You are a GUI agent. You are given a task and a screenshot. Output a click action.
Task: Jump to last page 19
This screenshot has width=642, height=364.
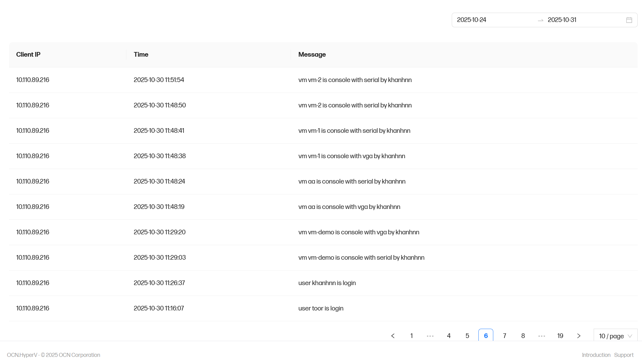pyautogui.click(x=560, y=336)
